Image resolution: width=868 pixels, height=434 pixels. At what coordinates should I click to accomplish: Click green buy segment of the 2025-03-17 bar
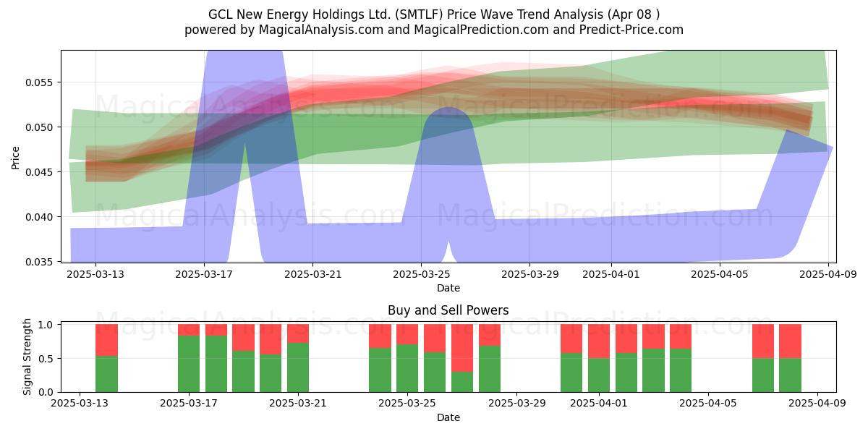coord(189,364)
